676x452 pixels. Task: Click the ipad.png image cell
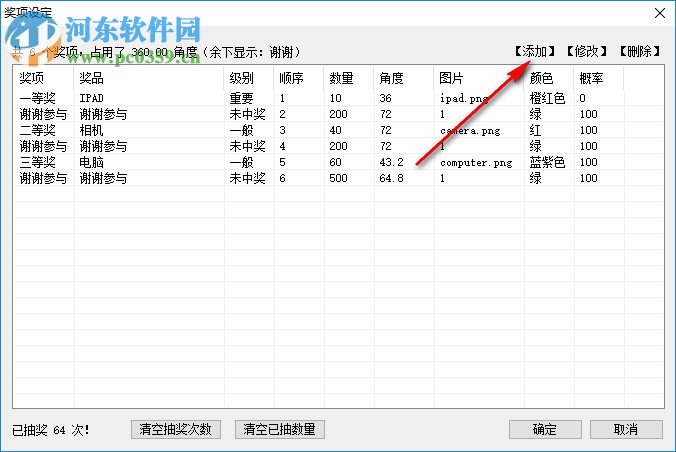click(464, 99)
